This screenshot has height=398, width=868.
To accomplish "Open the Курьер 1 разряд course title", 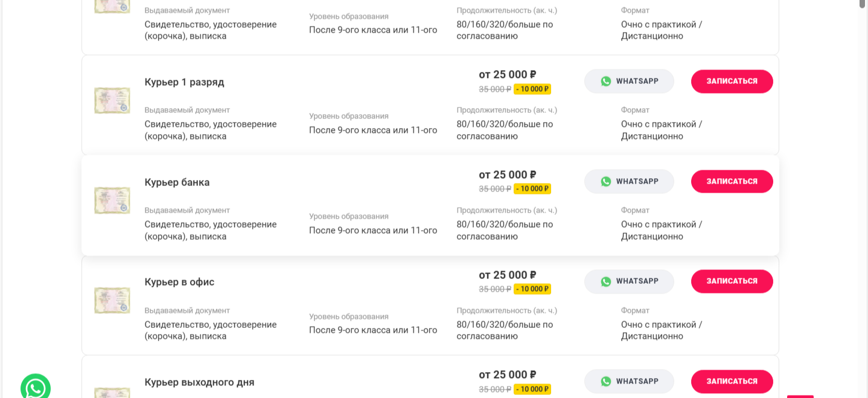I will (x=184, y=82).
